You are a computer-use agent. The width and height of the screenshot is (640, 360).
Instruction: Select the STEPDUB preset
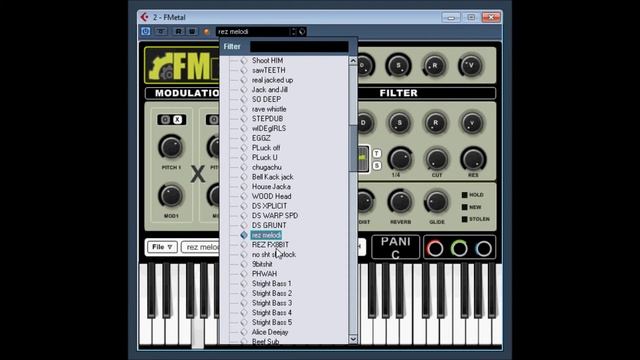coord(267,119)
